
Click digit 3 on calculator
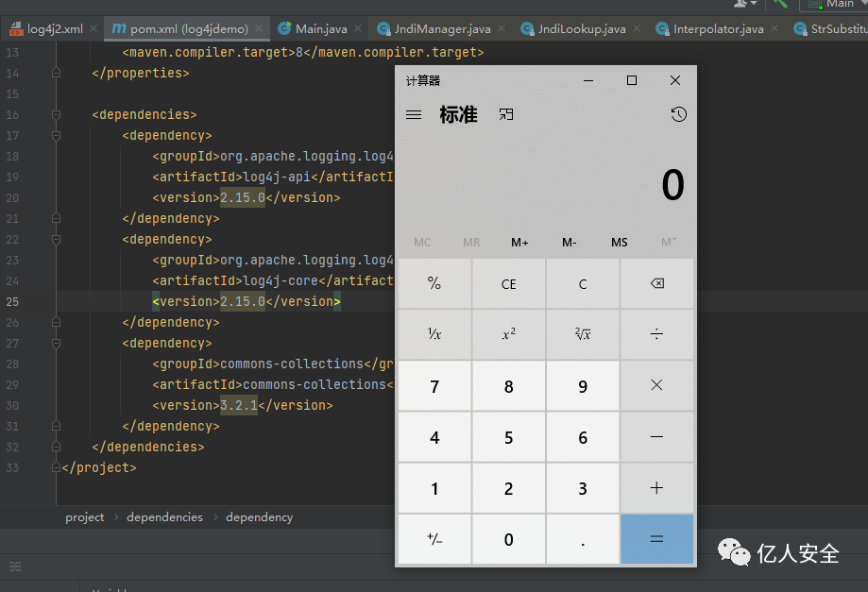click(583, 488)
